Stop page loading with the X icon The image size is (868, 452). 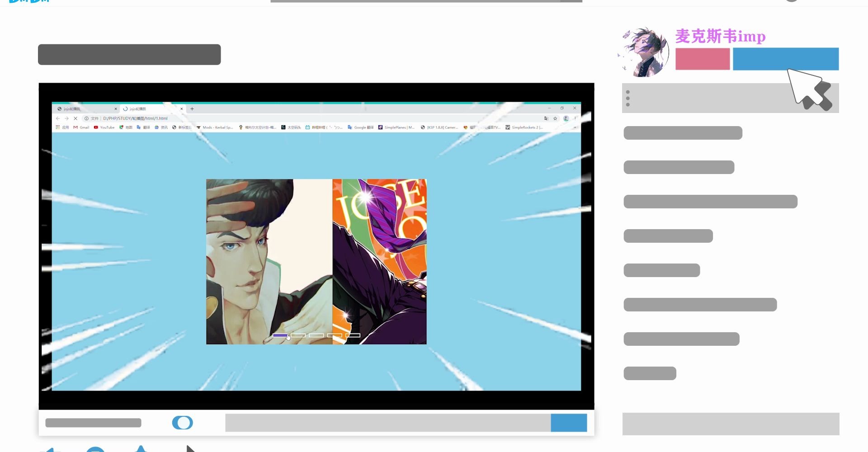[x=75, y=118]
